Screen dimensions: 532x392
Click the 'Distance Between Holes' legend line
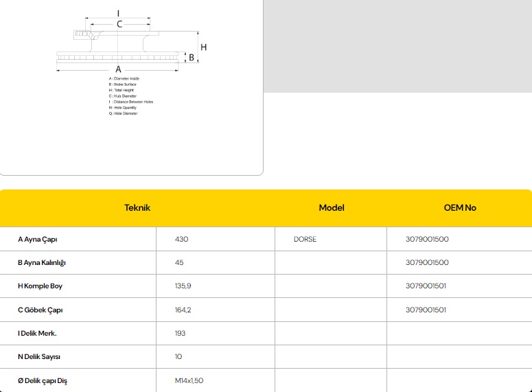click(131, 102)
